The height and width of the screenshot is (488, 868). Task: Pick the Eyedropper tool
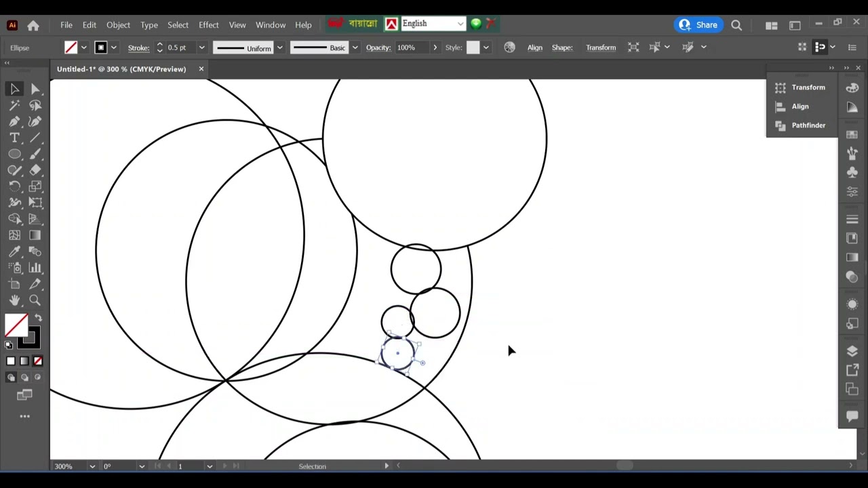click(x=14, y=251)
